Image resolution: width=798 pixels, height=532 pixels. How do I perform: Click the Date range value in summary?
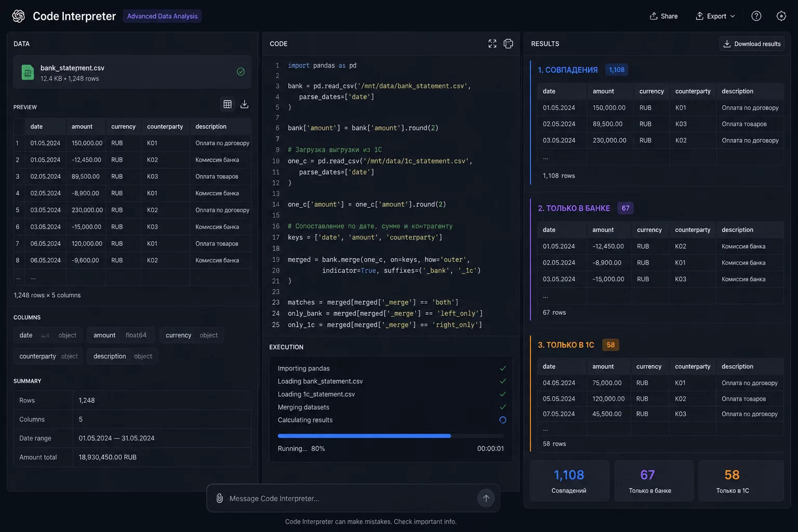point(116,438)
